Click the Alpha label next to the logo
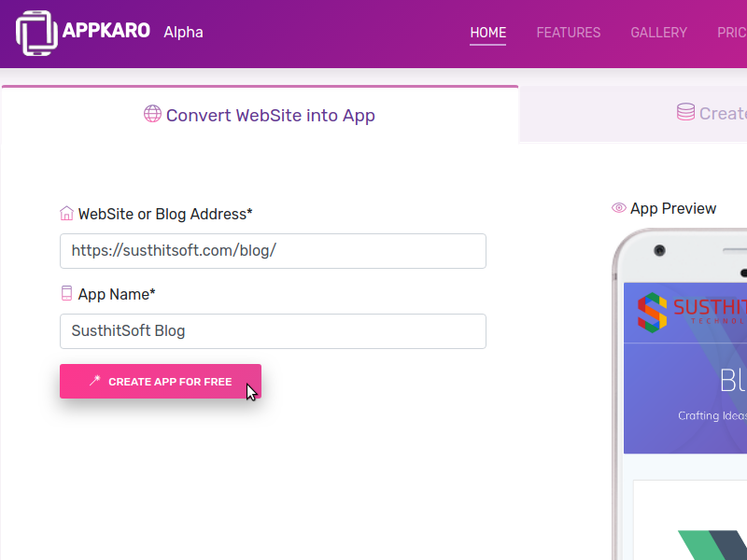The height and width of the screenshot is (560, 747). (183, 32)
